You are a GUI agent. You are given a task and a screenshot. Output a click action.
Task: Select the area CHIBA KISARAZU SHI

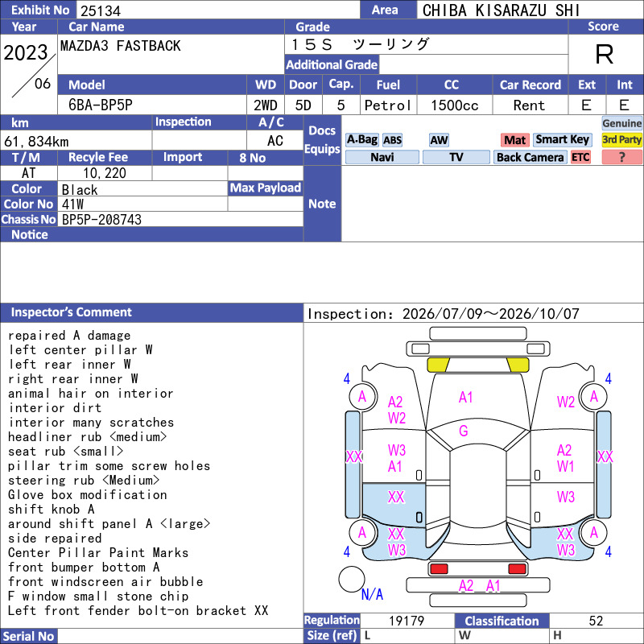(501, 10)
